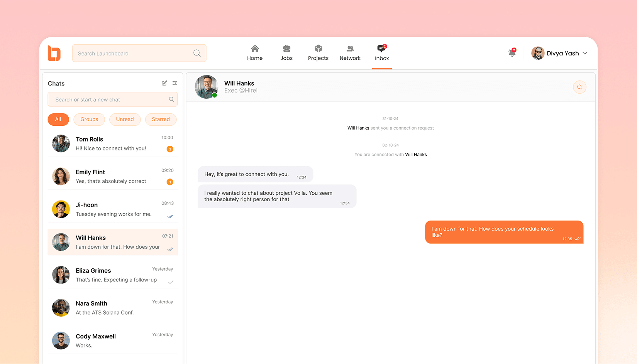The width and height of the screenshot is (637, 364).
Task: Toggle the Unread chats filter
Action: point(125,120)
